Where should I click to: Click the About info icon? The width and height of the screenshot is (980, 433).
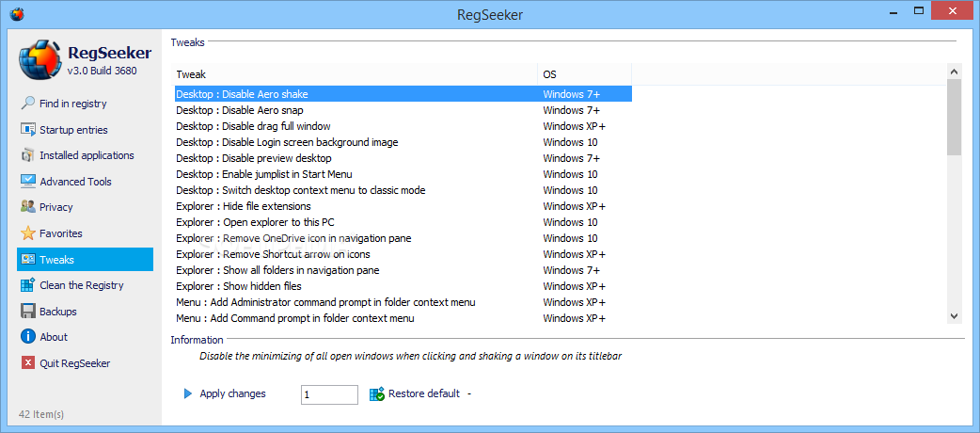click(x=28, y=337)
